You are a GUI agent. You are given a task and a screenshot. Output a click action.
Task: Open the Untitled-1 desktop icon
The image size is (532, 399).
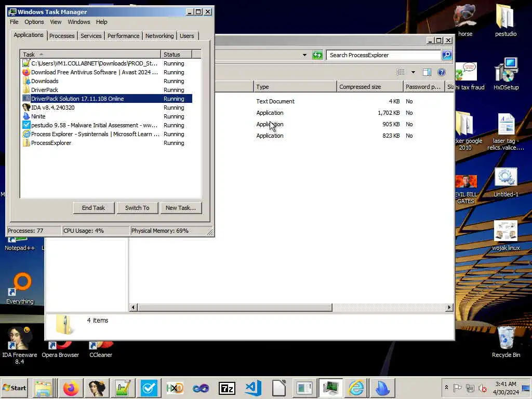(506, 182)
